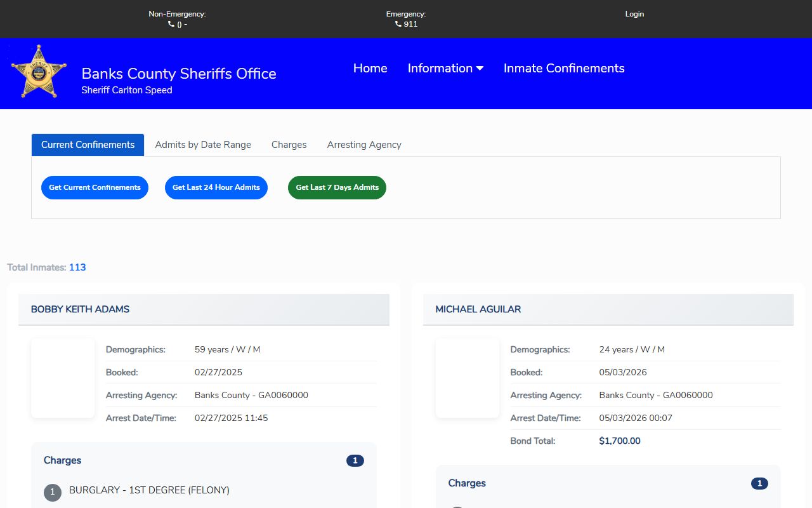Open the Arresting Agency tab

tap(364, 145)
